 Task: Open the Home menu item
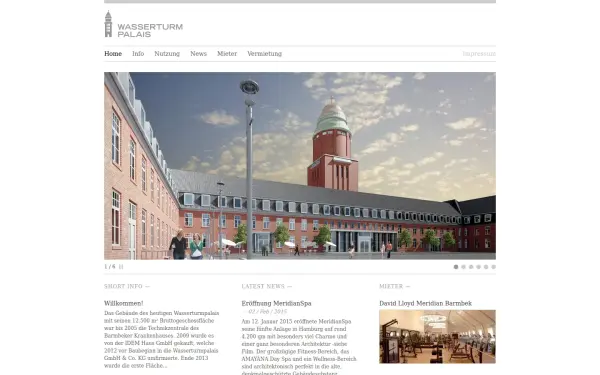click(113, 54)
